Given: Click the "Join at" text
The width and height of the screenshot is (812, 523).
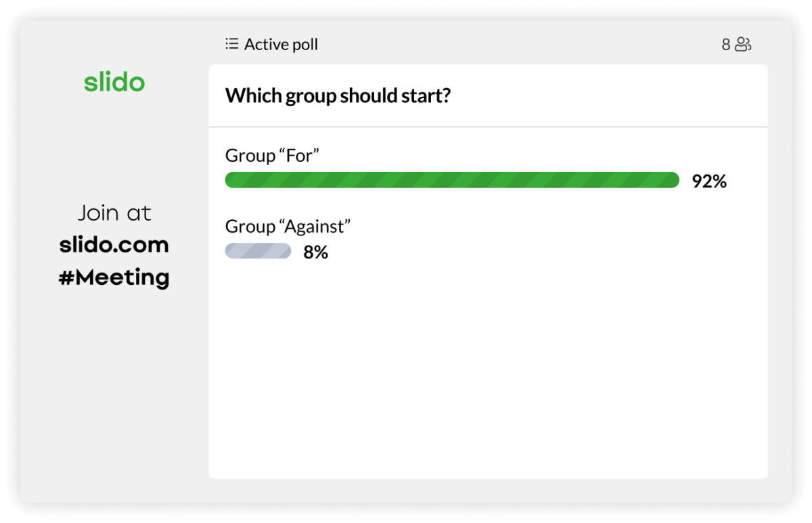Looking at the screenshot, I should [114, 213].
